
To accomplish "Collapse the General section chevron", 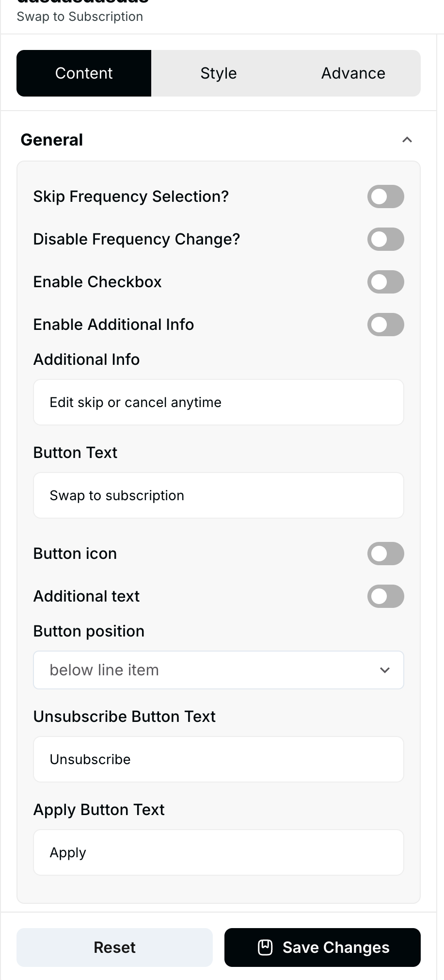I will (407, 140).
